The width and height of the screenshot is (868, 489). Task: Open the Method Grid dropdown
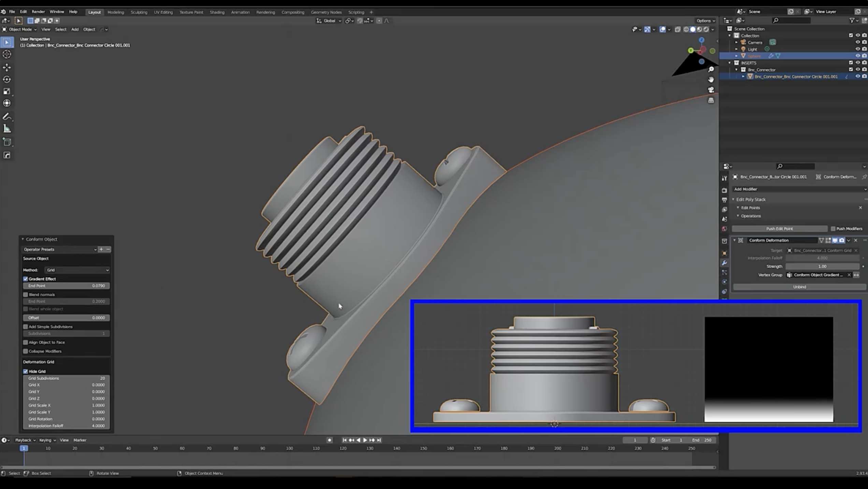pyautogui.click(x=77, y=270)
